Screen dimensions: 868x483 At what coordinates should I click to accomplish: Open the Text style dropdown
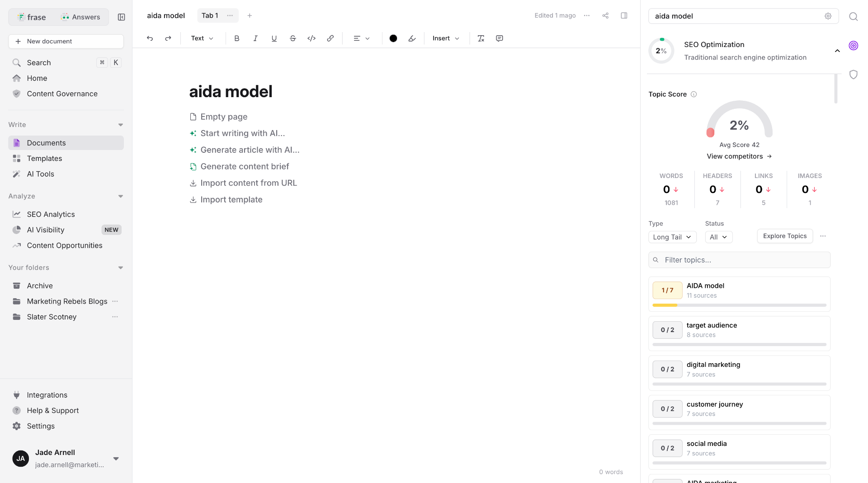point(202,38)
